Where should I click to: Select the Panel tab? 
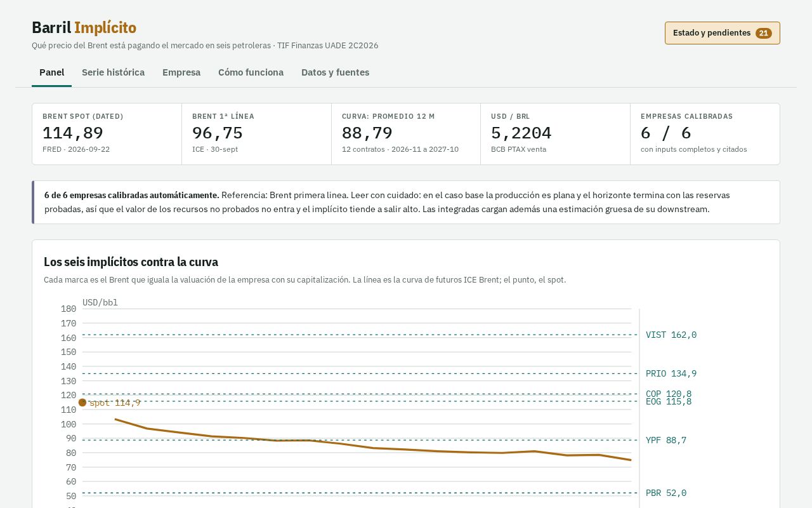click(52, 72)
